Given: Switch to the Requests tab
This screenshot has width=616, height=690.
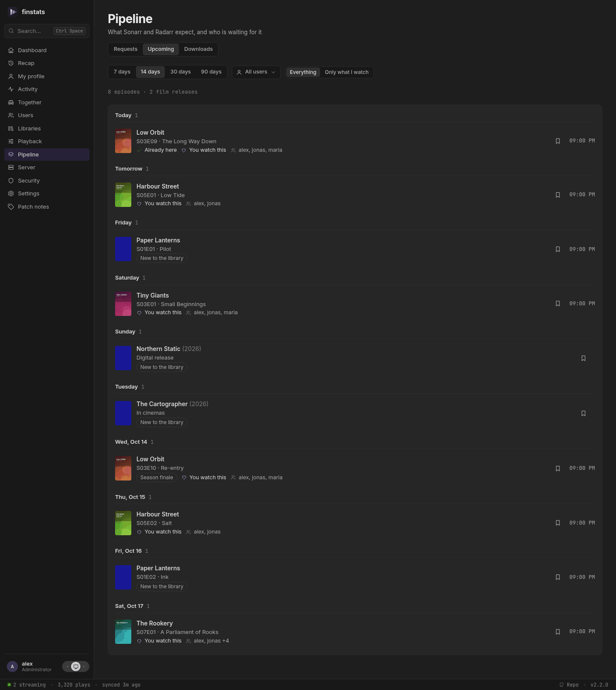Looking at the screenshot, I should pyautogui.click(x=126, y=49).
